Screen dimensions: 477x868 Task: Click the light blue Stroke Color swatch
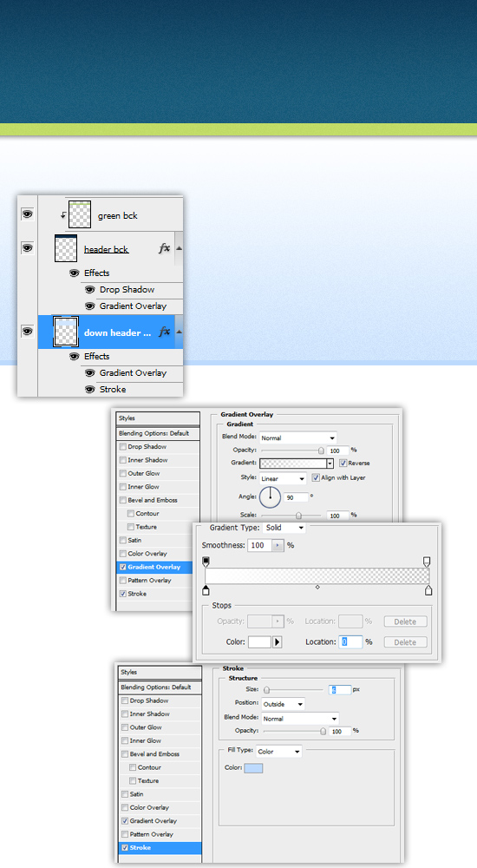tap(253, 768)
